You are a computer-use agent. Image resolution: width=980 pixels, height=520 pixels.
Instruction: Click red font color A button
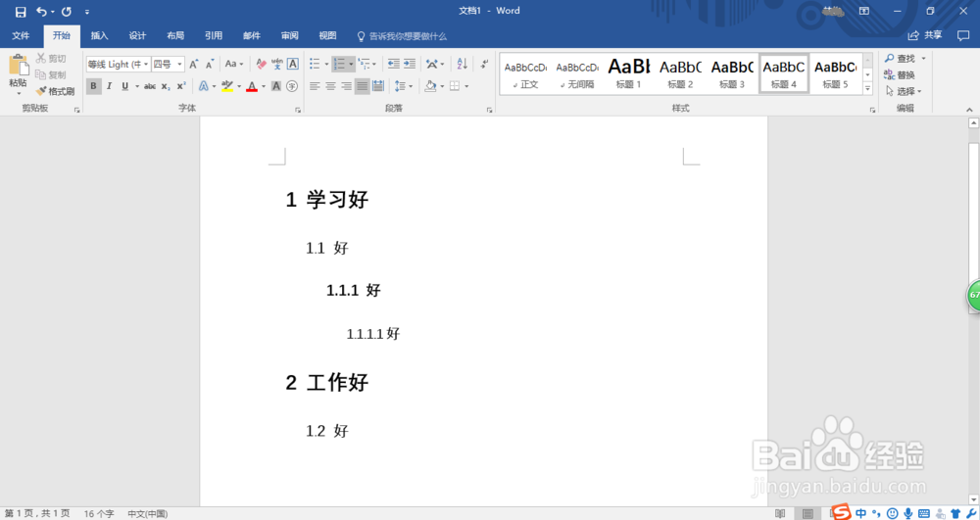[x=252, y=86]
